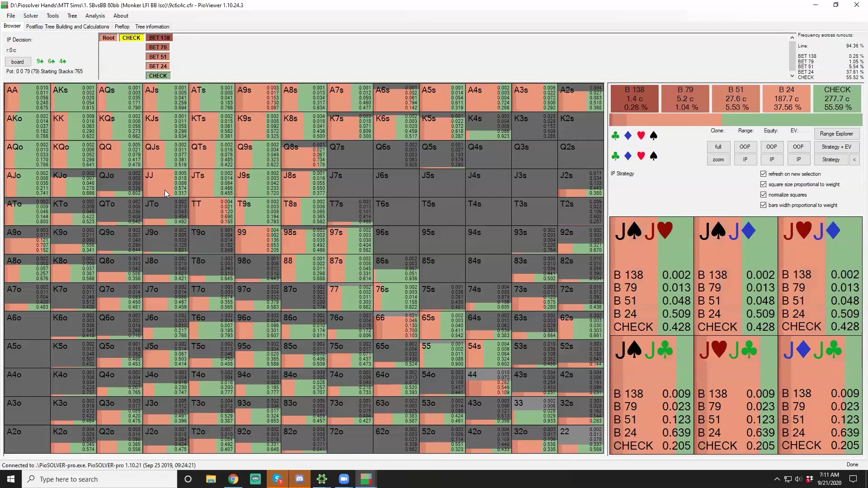Uncheck refresh on new selection
The image size is (868, 488).
coord(763,174)
